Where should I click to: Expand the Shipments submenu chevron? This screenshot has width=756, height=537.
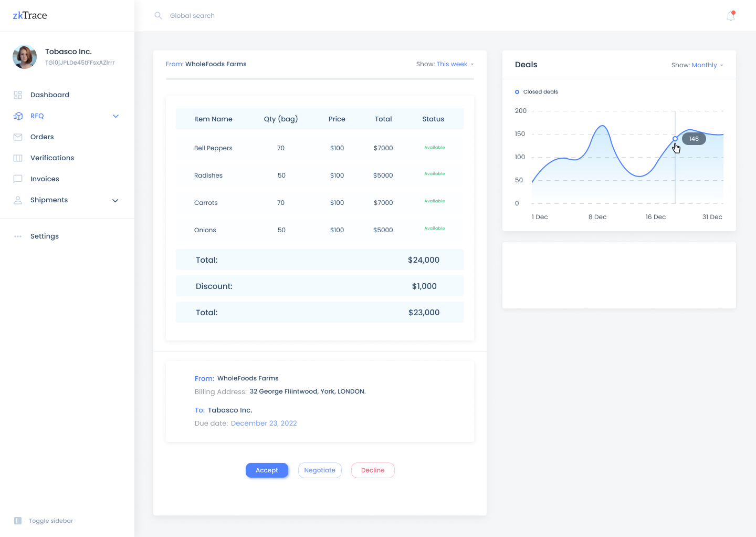pos(115,201)
